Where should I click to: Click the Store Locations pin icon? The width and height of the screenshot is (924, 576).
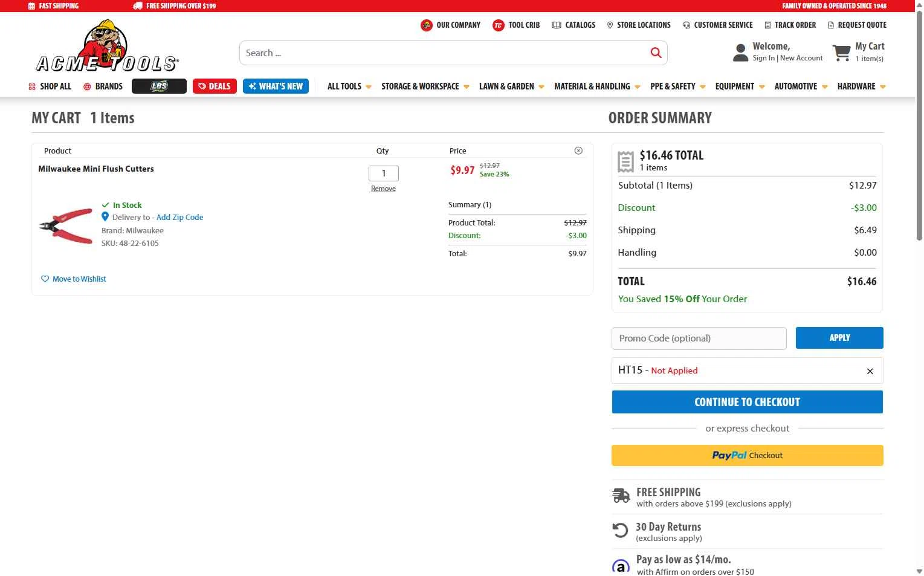(x=610, y=25)
